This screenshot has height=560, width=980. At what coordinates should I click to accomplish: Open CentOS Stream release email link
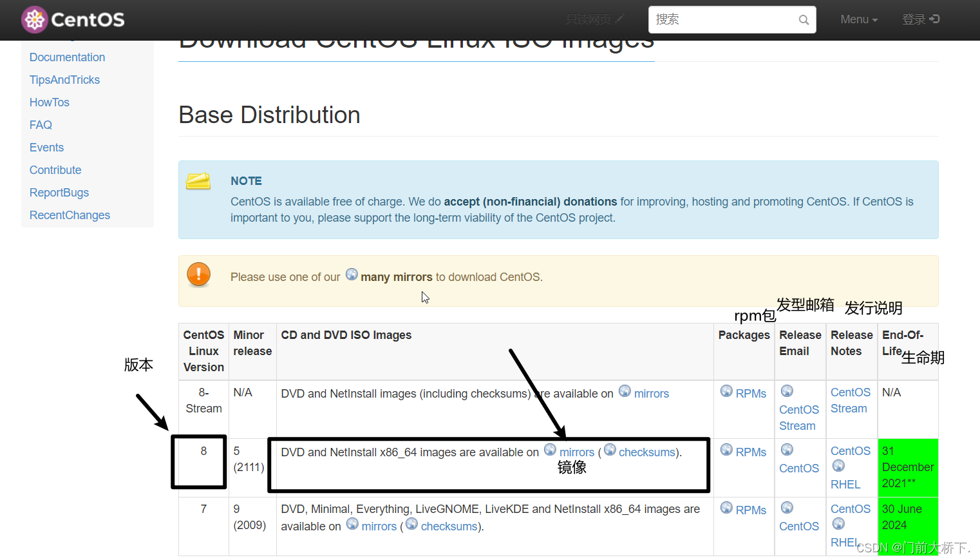click(799, 418)
